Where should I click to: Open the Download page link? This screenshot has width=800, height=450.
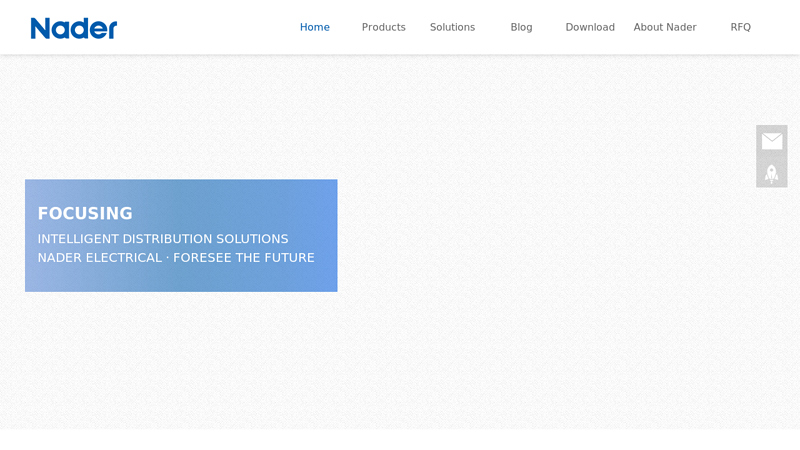pyautogui.click(x=590, y=27)
